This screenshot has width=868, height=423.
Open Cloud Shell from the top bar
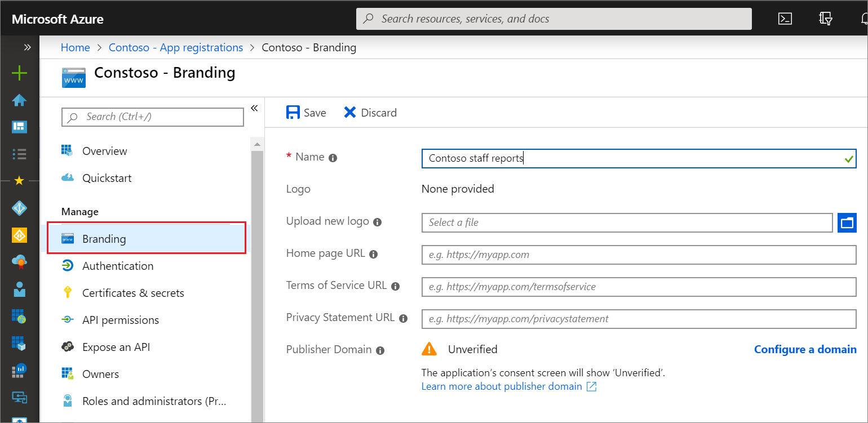tap(785, 19)
